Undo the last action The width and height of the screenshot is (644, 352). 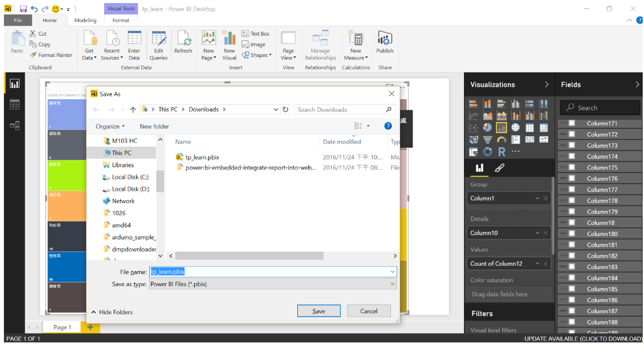coord(34,9)
